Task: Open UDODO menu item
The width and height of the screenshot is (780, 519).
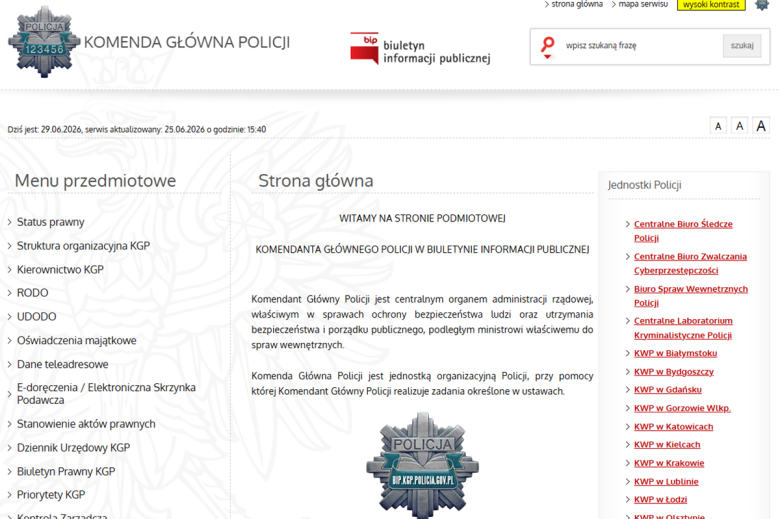Action: pyautogui.click(x=36, y=316)
